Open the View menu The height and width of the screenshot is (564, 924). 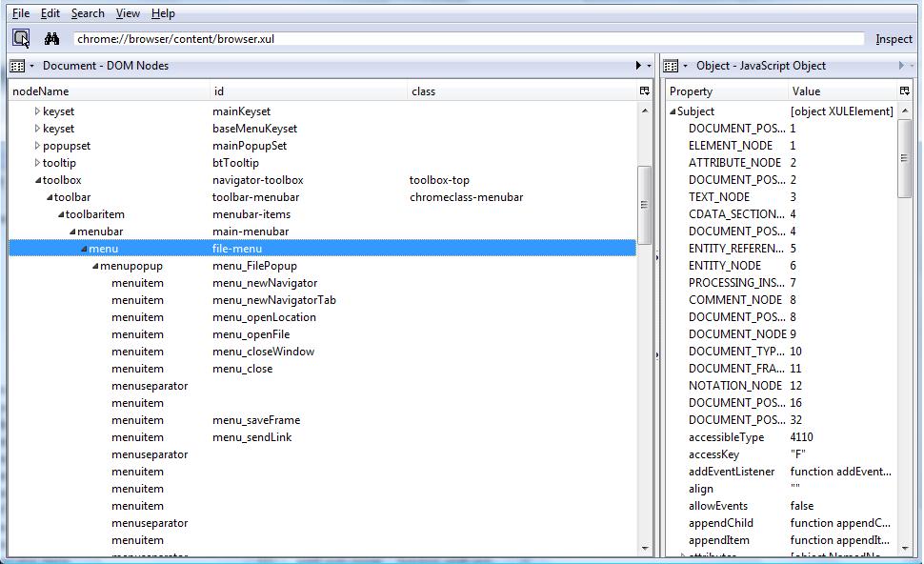(x=128, y=13)
